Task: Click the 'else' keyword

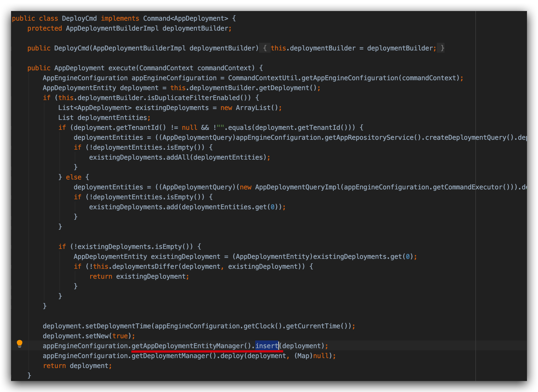Action: [x=74, y=177]
